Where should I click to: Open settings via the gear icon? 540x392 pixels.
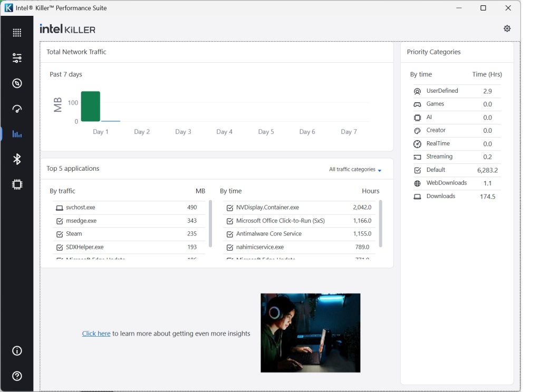click(x=507, y=28)
